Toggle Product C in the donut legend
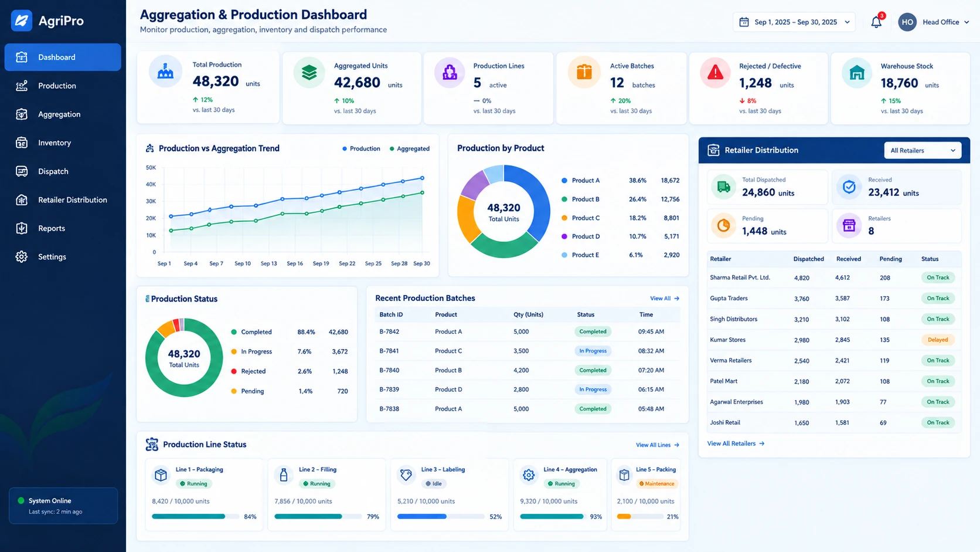The height and width of the screenshot is (552, 980). point(581,218)
